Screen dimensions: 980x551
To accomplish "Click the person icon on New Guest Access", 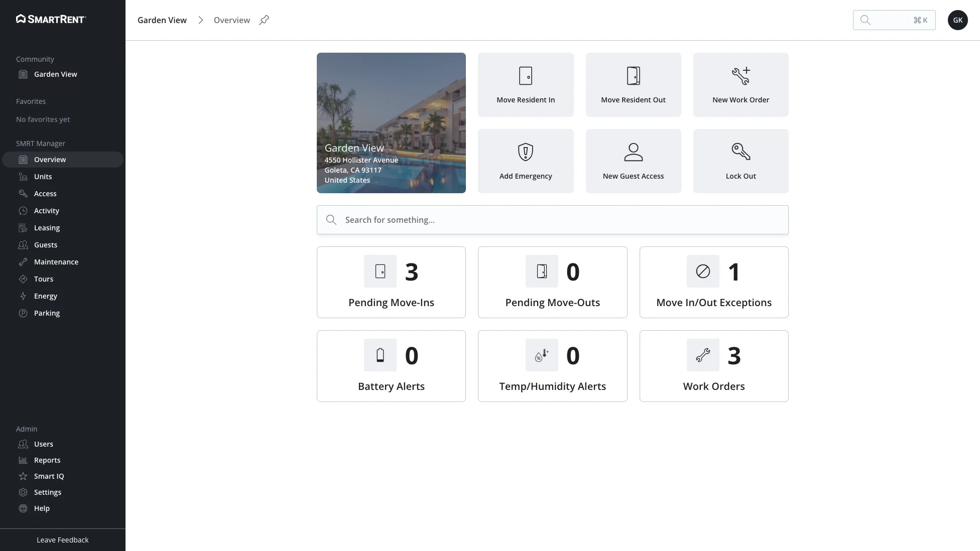I will [x=633, y=152].
